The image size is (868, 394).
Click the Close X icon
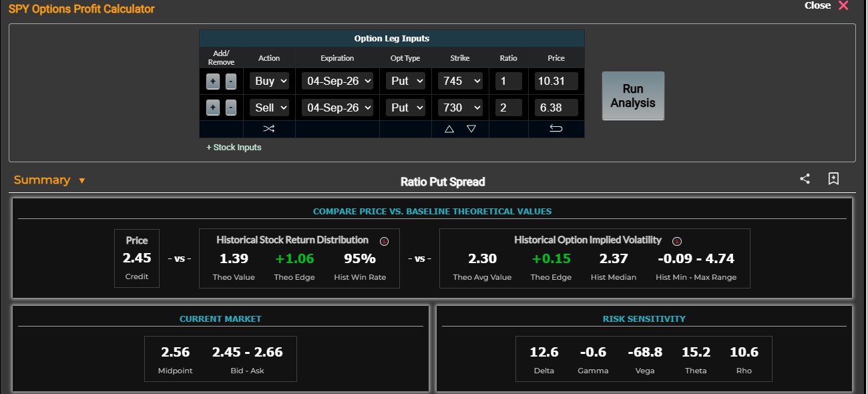843,5
